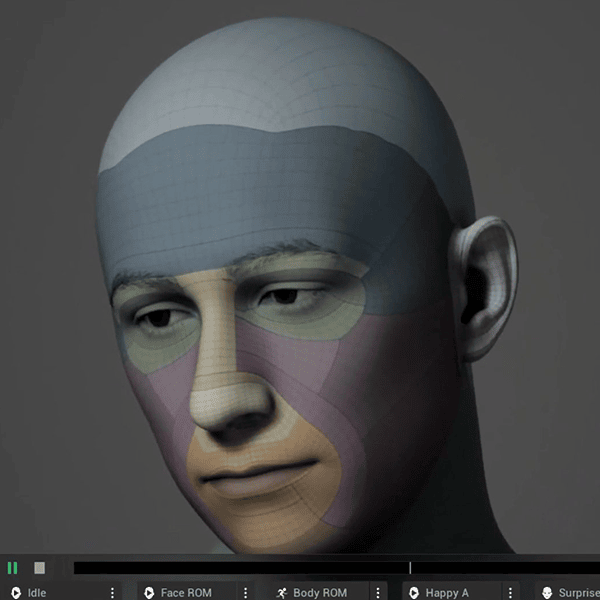Stop the animation with the square button
The height and width of the screenshot is (600, 600).
pyautogui.click(x=39, y=568)
